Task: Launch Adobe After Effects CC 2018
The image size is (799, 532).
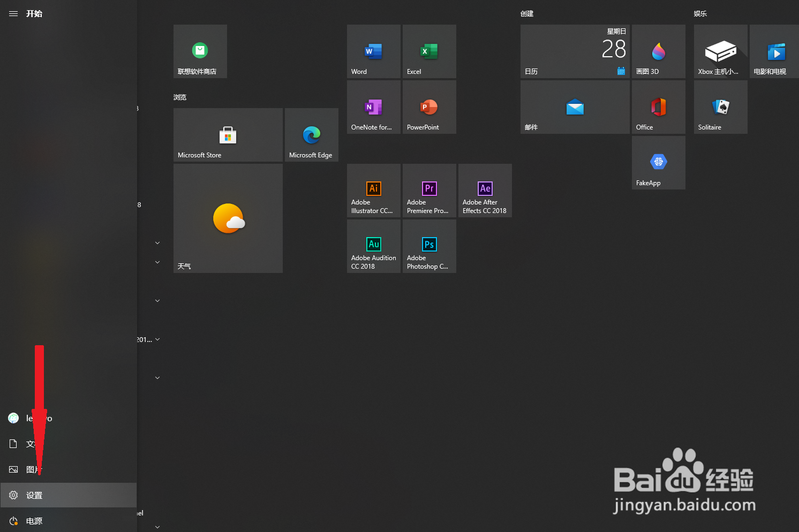Action: click(x=485, y=191)
